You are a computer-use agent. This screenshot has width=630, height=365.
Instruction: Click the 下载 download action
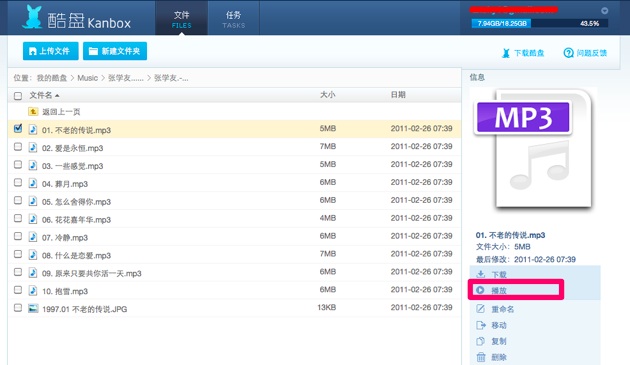[x=499, y=275]
